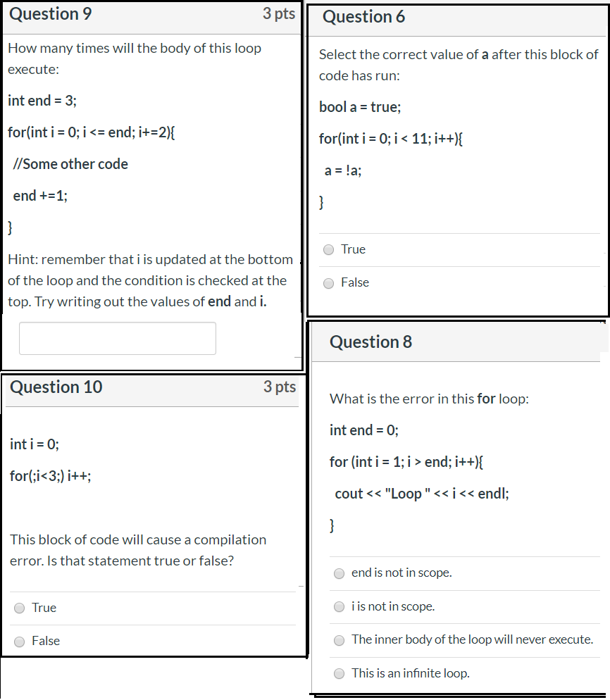610x700 pixels.
Task: Click the Question 8 header
Action: 370,342
